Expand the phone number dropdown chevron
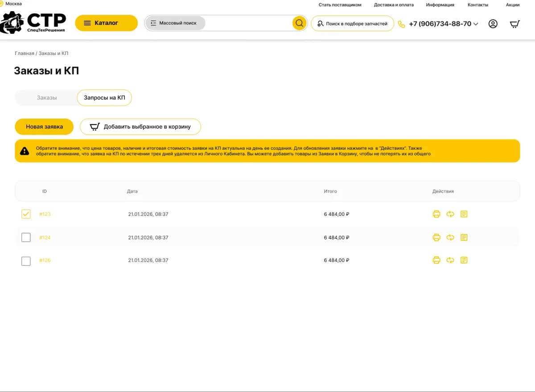 476,24
